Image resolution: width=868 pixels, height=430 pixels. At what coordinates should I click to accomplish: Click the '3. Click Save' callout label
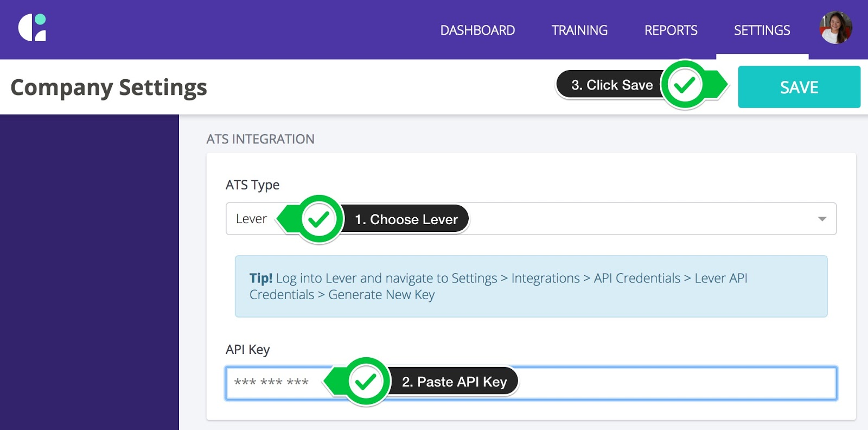coord(611,85)
